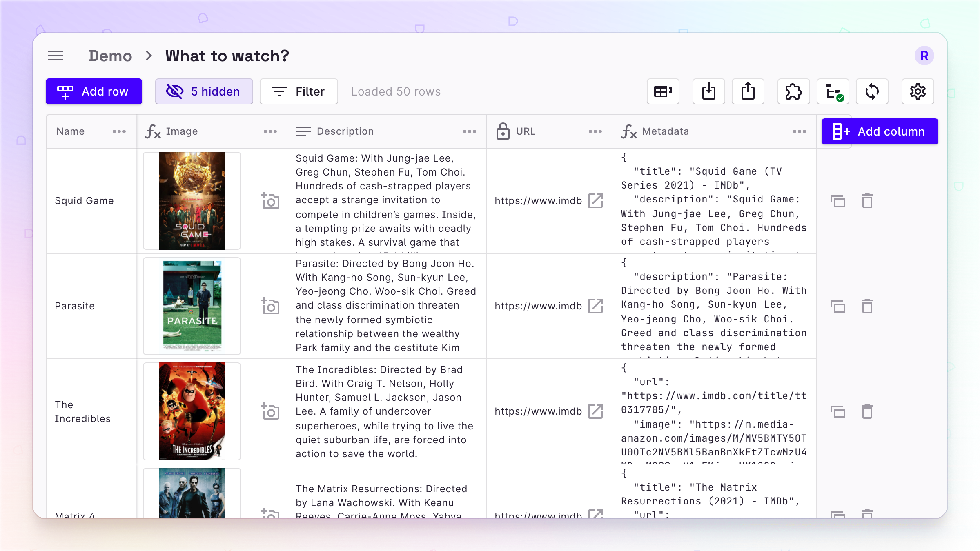Screen dimensions: 980x551
Task: Delete The Incredibles row
Action: pos(867,411)
